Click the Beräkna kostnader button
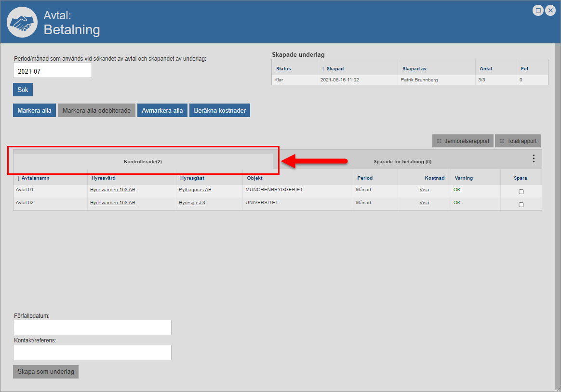Viewport: 561px width, 392px height. click(220, 110)
